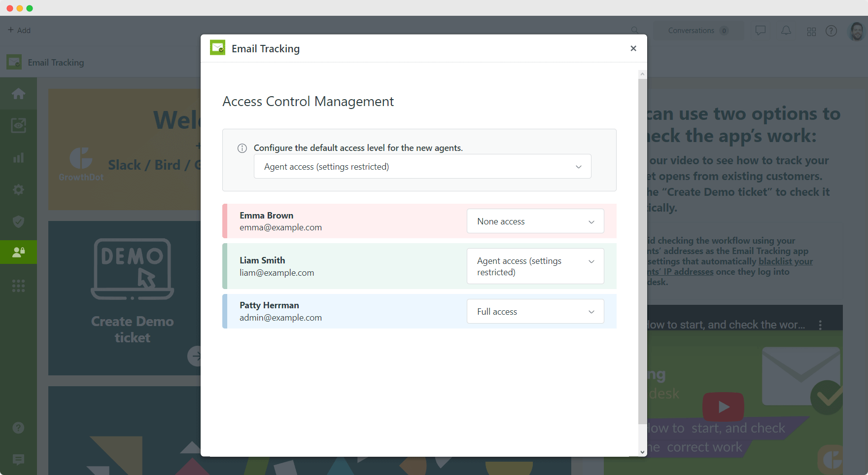Image resolution: width=868 pixels, height=475 pixels.
Task: Click the Email Tracking envelope icon in dialog header
Action: pyautogui.click(x=217, y=48)
